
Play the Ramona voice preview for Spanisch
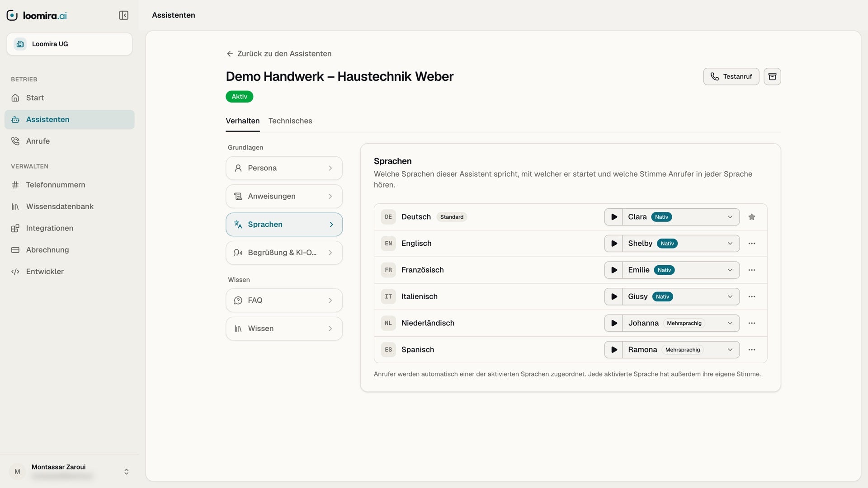613,350
